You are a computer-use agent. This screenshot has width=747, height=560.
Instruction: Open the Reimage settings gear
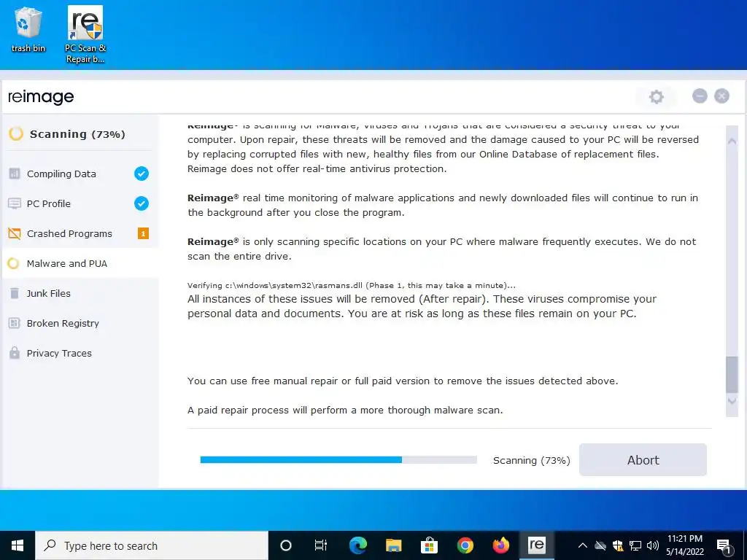coord(656,97)
